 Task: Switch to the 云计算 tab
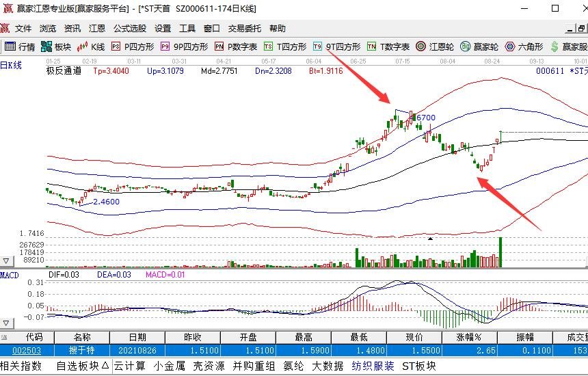[129, 366]
